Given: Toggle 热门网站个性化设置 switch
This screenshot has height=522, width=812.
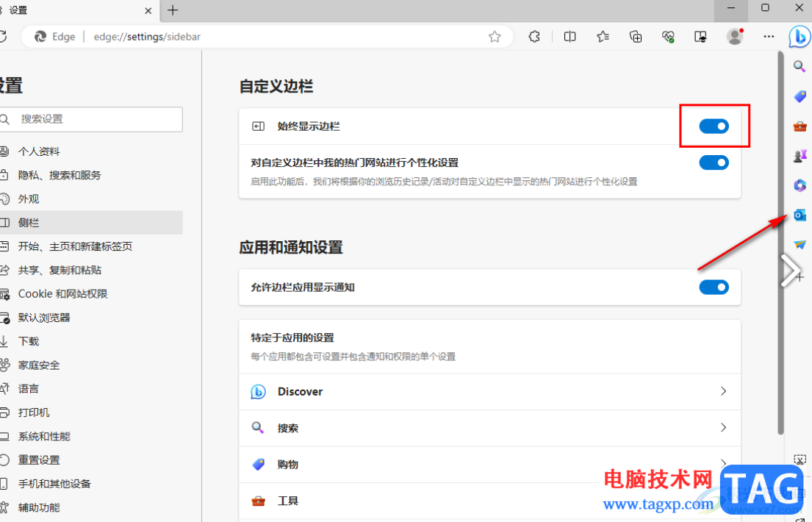Looking at the screenshot, I should [714, 162].
